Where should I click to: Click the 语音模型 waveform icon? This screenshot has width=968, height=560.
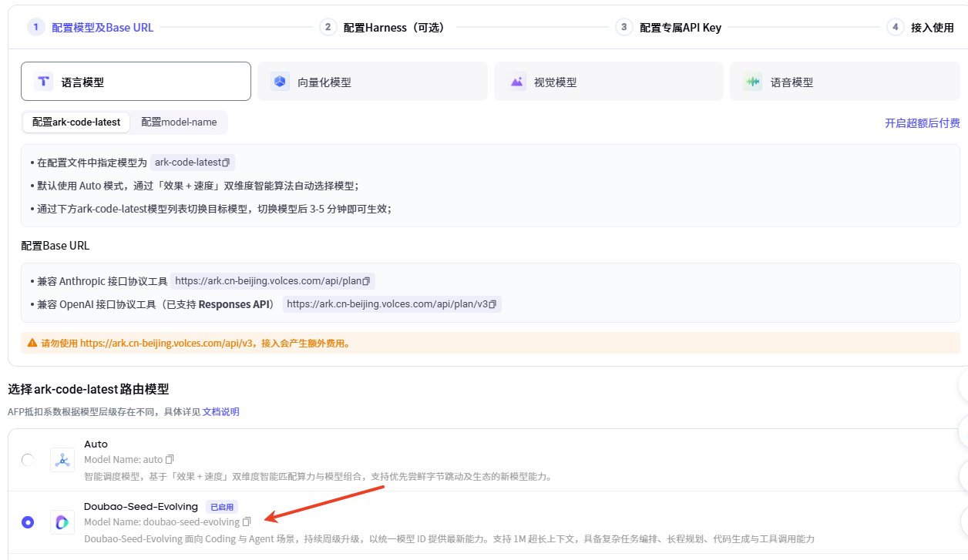click(x=752, y=82)
